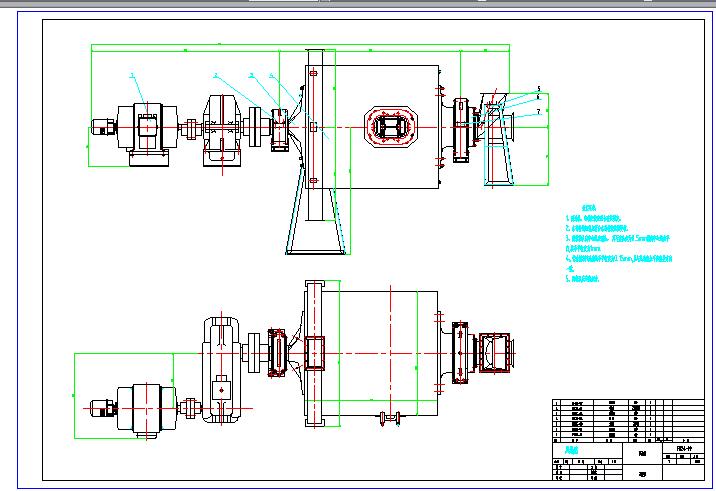Select the oval manhole cover on the drum
The height and width of the screenshot is (491, 716).
tap(391, 127)
